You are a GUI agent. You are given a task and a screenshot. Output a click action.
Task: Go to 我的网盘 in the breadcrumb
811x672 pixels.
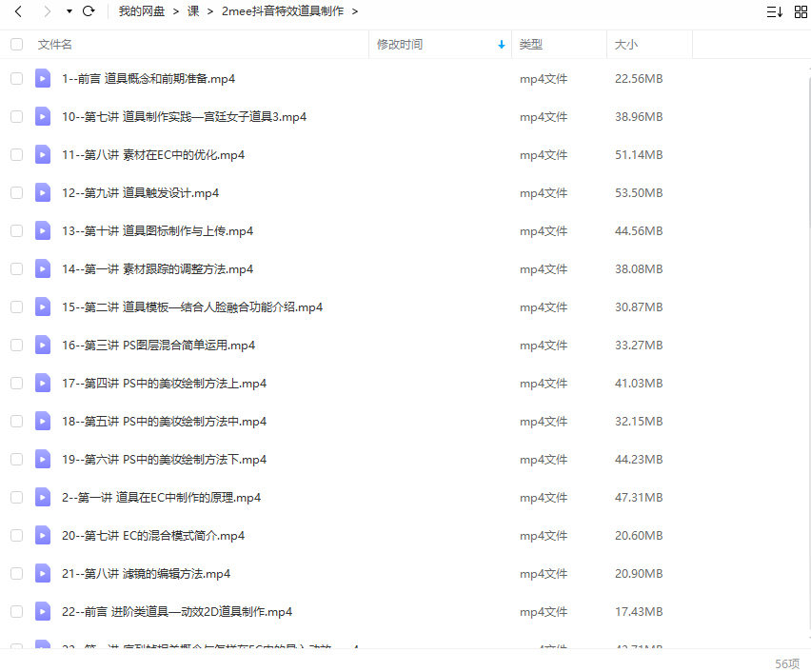[x=142, y=11]
